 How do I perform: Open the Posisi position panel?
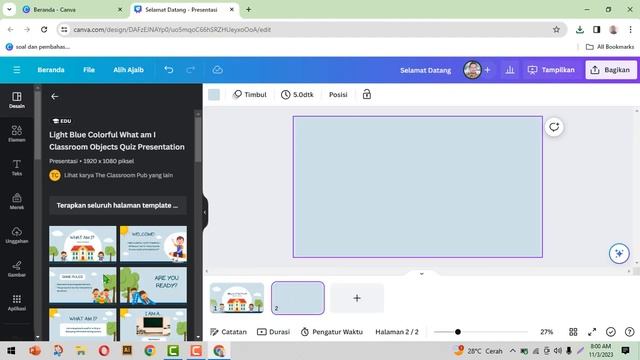pyautogui.click(x=338, y=94)
